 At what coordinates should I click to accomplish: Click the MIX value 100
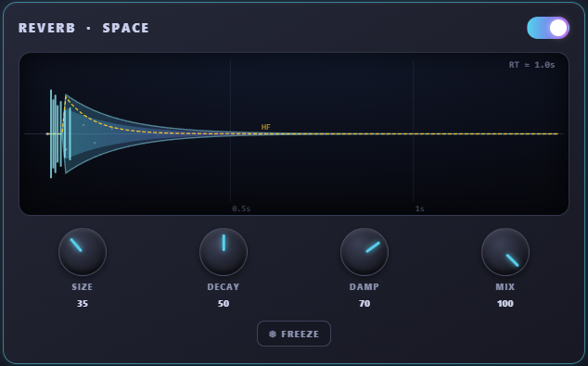click(x=505, y=303)
